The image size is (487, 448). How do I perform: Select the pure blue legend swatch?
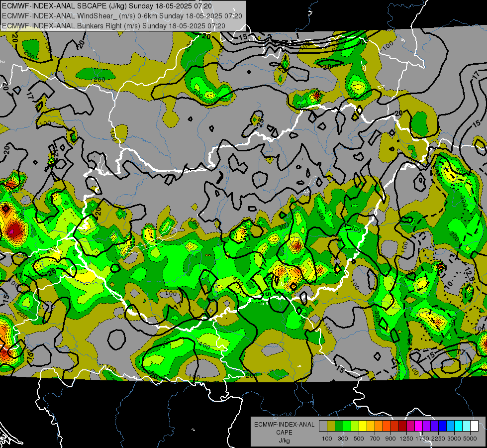pyautogui.click(x=443, y=426)
